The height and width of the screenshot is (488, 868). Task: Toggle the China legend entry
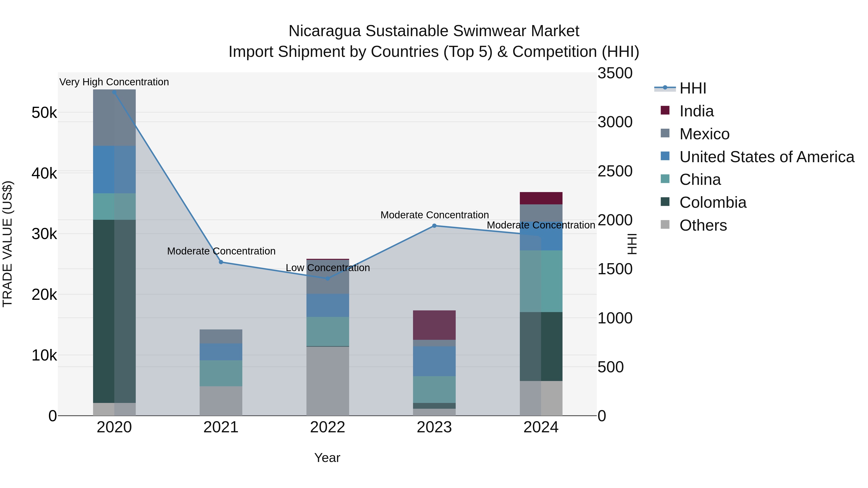(691, 180)
